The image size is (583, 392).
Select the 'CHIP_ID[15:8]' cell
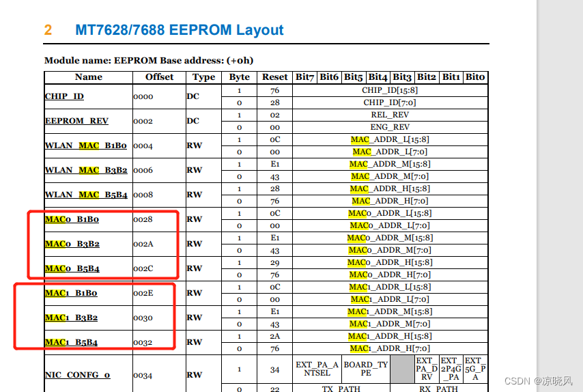tap(390, 90)
